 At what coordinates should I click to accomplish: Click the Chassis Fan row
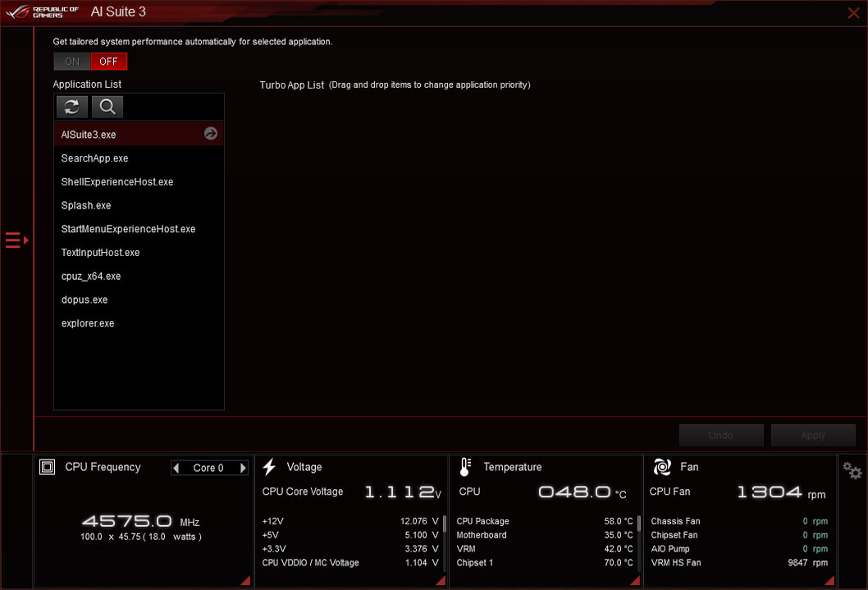739,521
